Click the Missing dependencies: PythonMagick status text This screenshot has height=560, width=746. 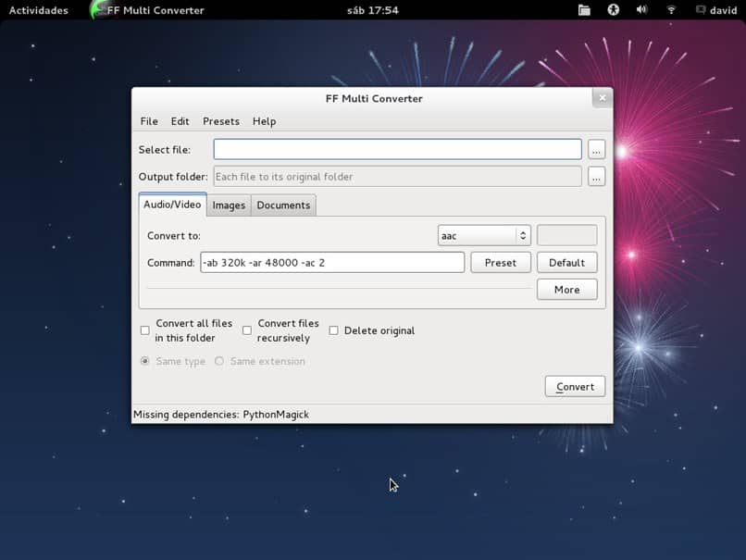(221, 415)
